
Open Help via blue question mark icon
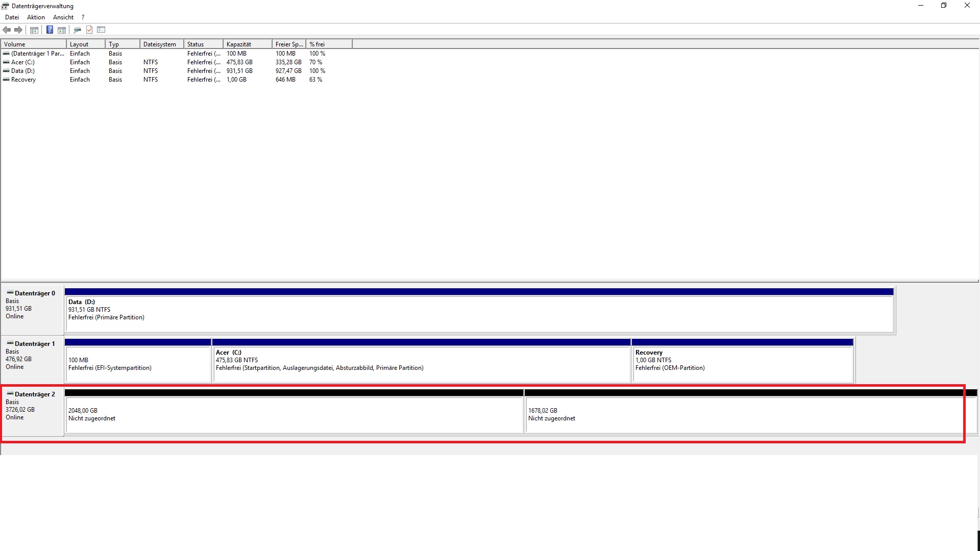tap(50, 30)
